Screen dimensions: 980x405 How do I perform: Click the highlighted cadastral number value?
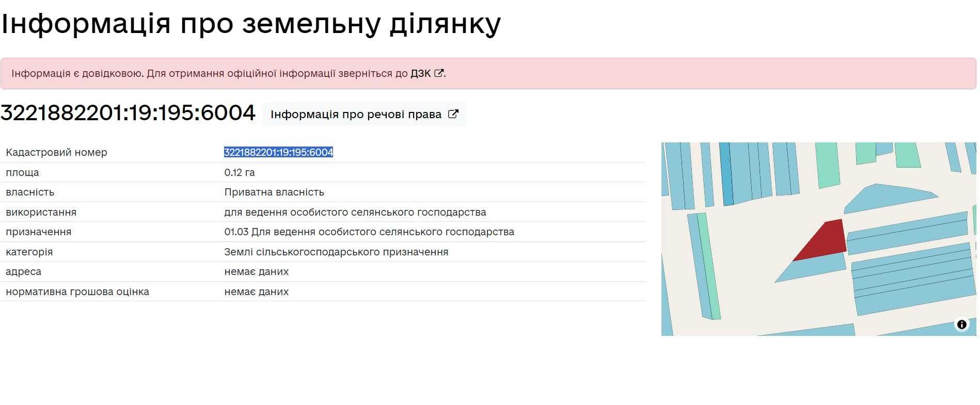click(x=278, y=152)
